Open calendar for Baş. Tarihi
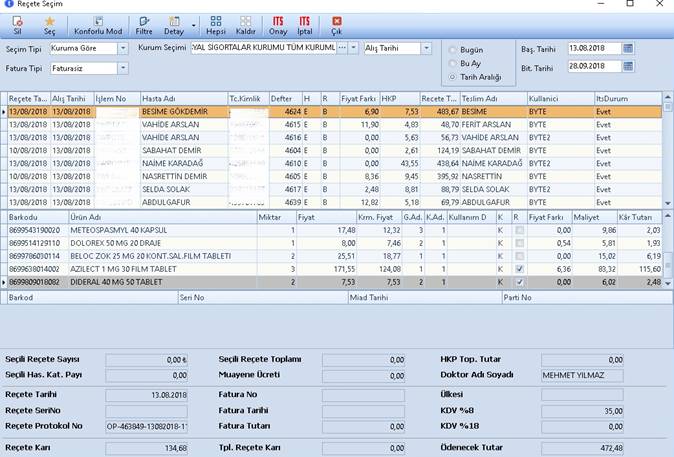The width and height of the screenshot is (674, 457). (628, 48)
